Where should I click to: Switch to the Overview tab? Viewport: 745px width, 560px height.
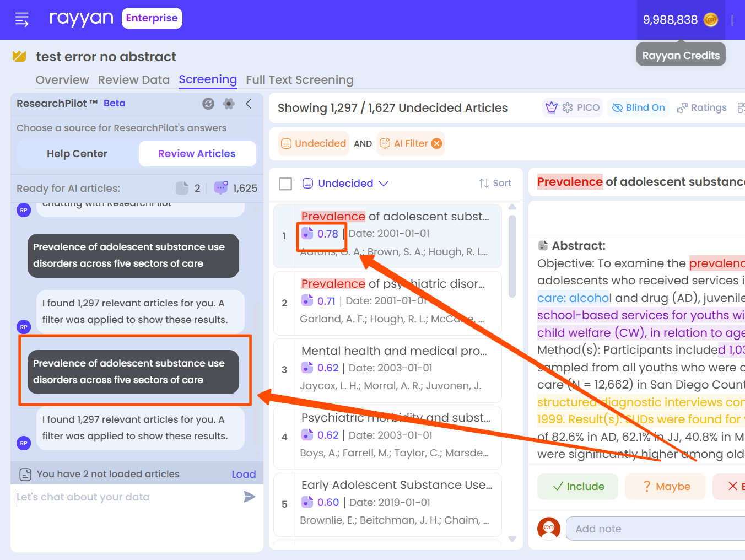point(62,80)
